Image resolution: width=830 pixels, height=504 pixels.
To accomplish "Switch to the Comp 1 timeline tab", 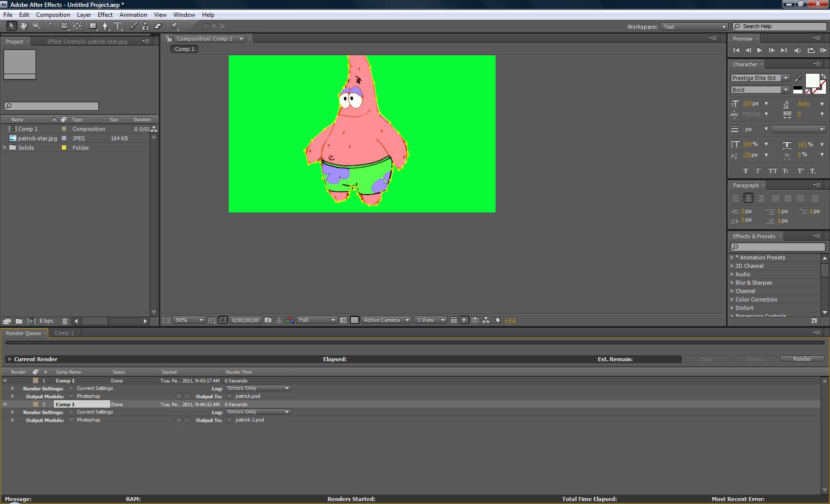I will [x=64, y=333].
